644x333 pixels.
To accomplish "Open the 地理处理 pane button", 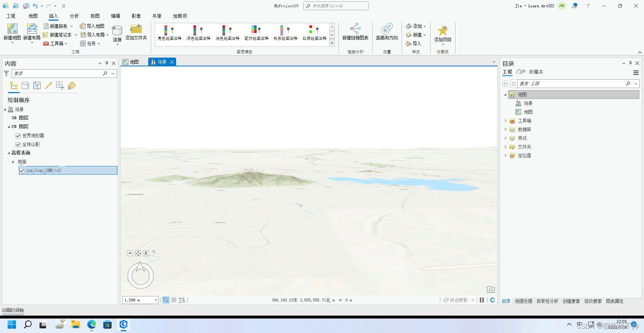I will coord(523,301).
